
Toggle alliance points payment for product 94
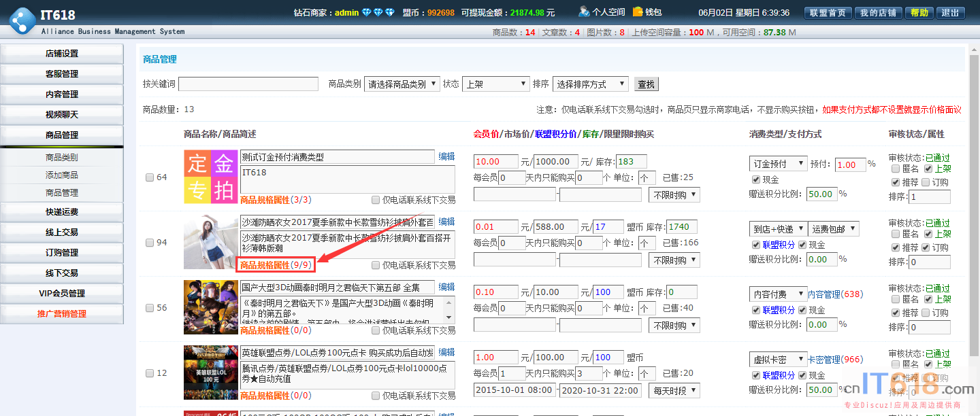[x=755, y=245]
